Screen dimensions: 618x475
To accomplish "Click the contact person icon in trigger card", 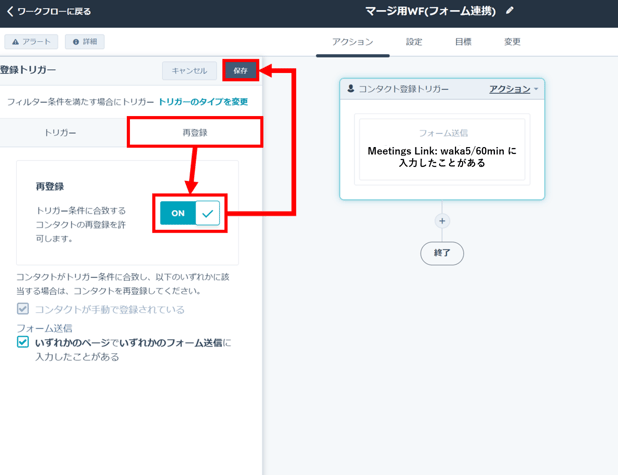I will pos(351,89).
